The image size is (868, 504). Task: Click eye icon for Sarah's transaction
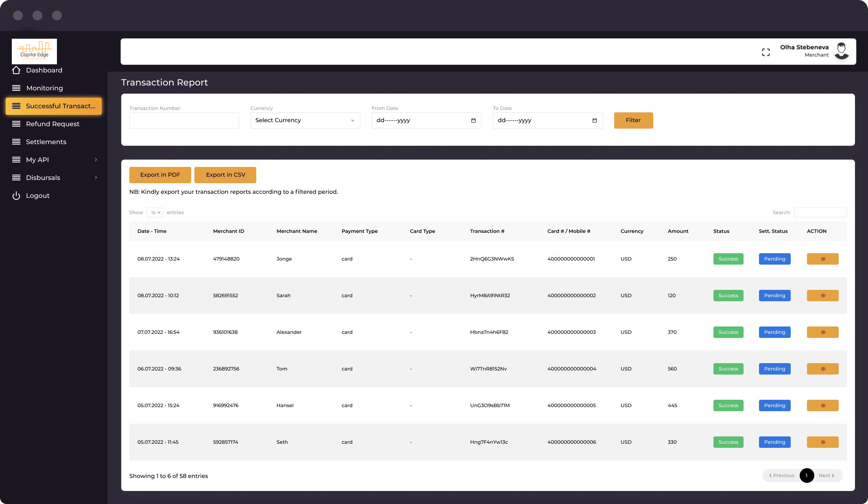pyautogui.click(x=822, y=296)
